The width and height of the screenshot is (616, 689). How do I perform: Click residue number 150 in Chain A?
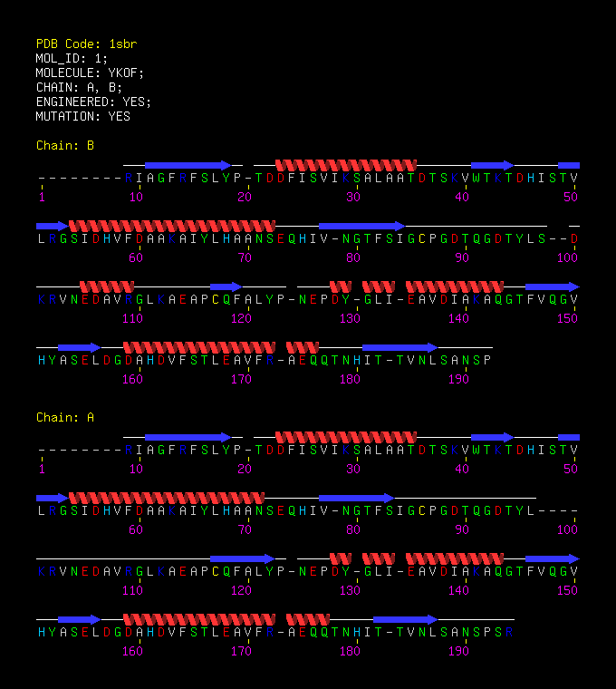click(567, 590)
